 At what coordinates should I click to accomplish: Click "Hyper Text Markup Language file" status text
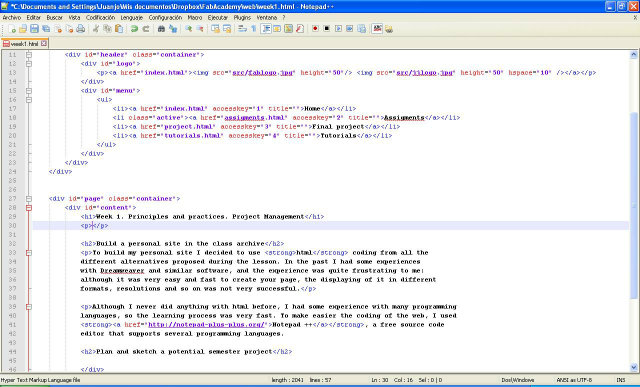pyautogui.click(x=40, y=380)
